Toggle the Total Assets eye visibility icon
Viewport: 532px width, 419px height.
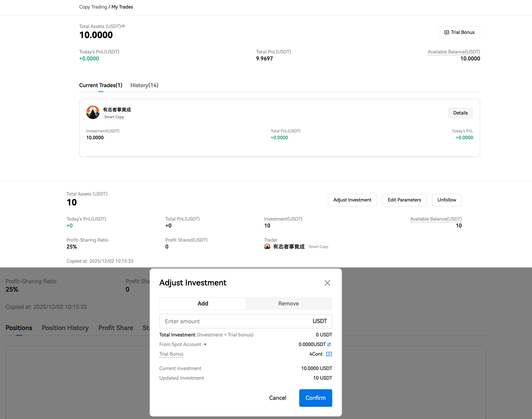123,26
